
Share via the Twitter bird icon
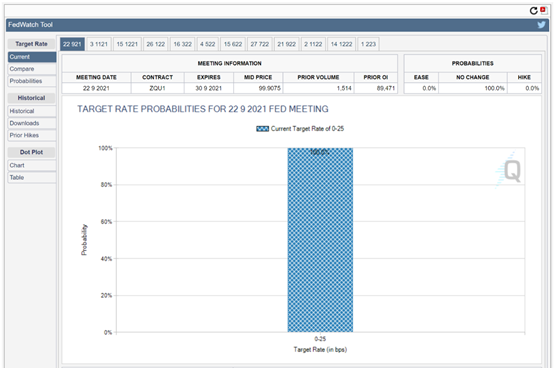[541, 25]
